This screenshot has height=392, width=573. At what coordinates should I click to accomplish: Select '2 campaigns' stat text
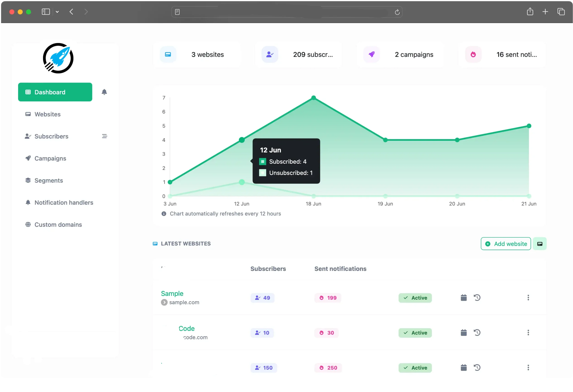(414, 55)
